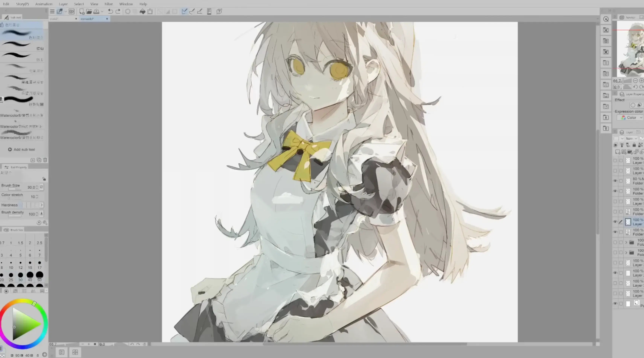Click the Undo arrow in the toolbar

click(110, 11)
